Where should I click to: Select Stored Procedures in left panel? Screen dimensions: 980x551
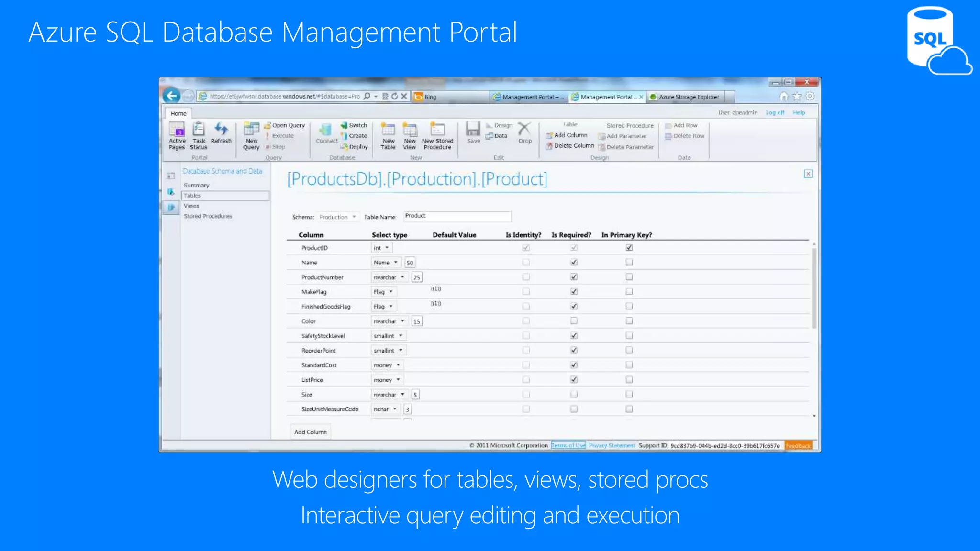[x=208, y=216]
